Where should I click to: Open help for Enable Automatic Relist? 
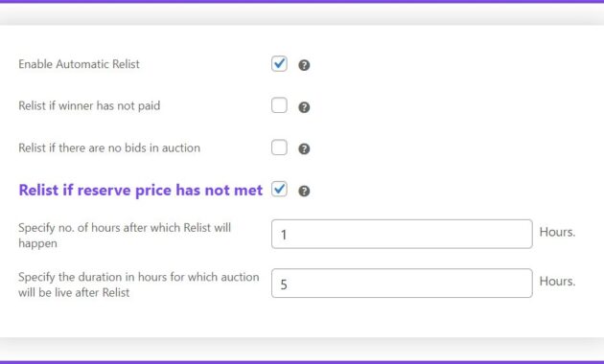coord(304,65)
